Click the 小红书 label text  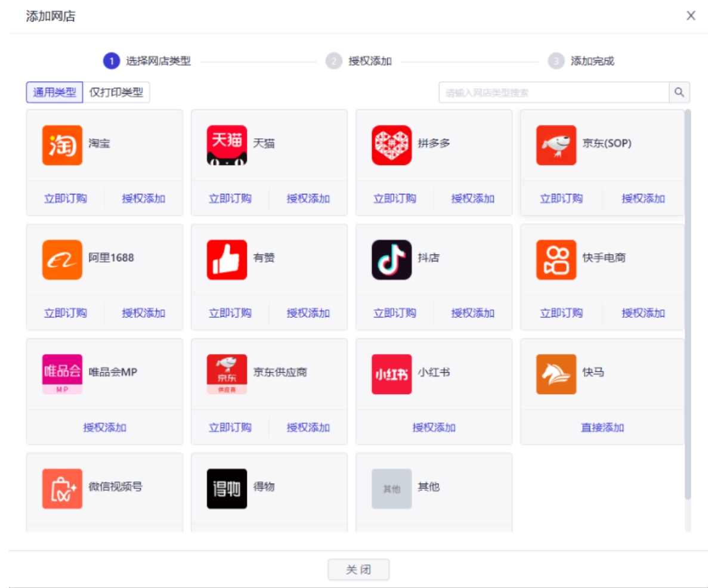click(434, 372)
